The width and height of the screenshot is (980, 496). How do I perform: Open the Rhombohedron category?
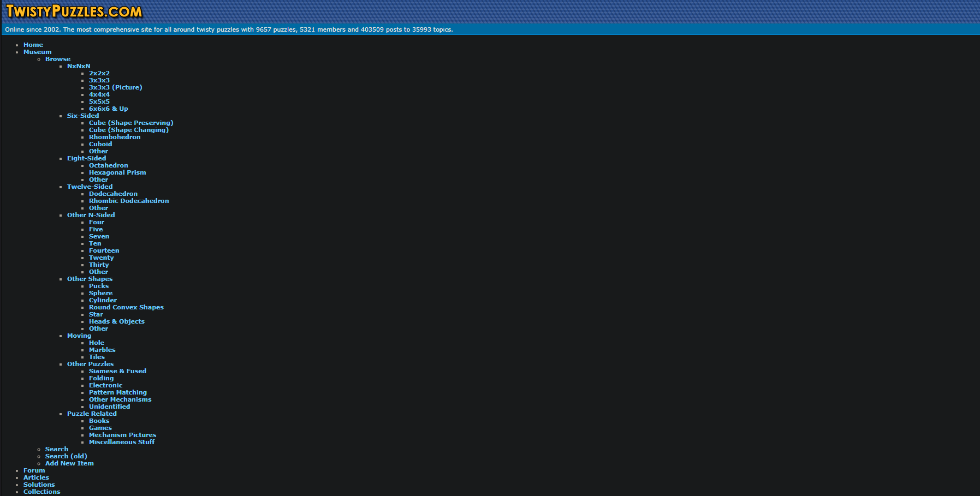click(x=115, y=136)
